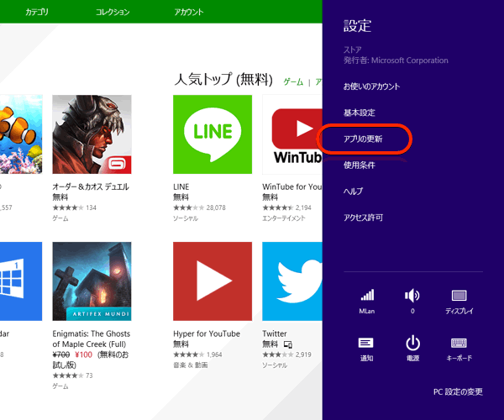
Task: Select the Twitter app tile
Action: (x=292, y=281)
